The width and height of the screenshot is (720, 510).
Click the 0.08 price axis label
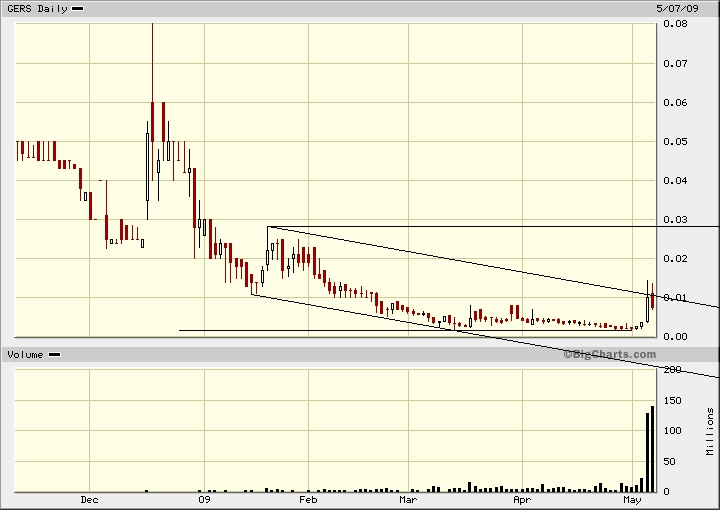click(675, 24)
